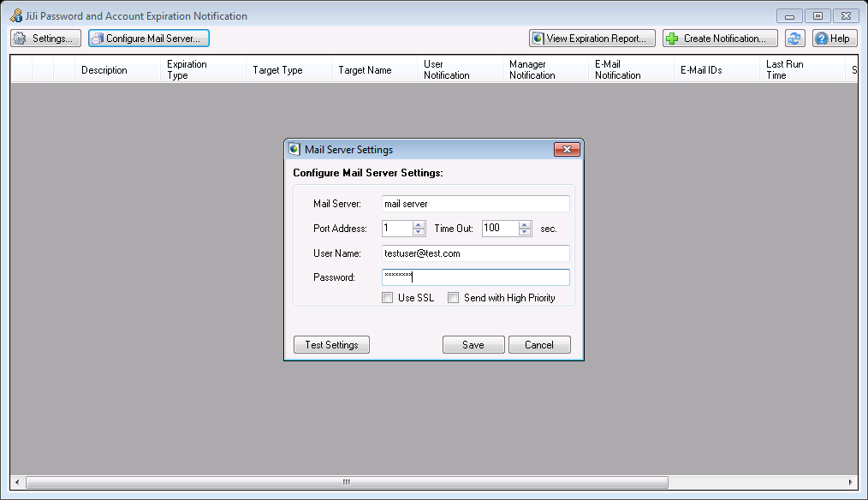Click the refresh icon in toolbar
Screen dimensions: 868x500
pyautogui.click(x=794, y=39)
